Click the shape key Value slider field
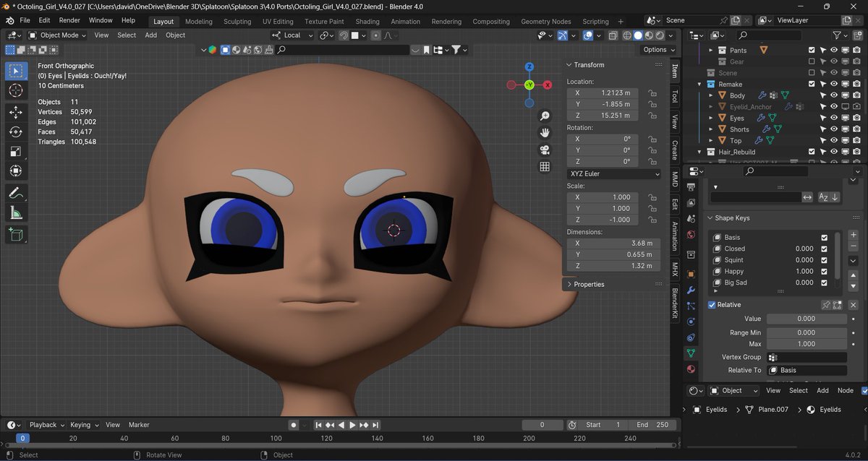The height and width of the screenshot is (461, 868). click(806, 319)
